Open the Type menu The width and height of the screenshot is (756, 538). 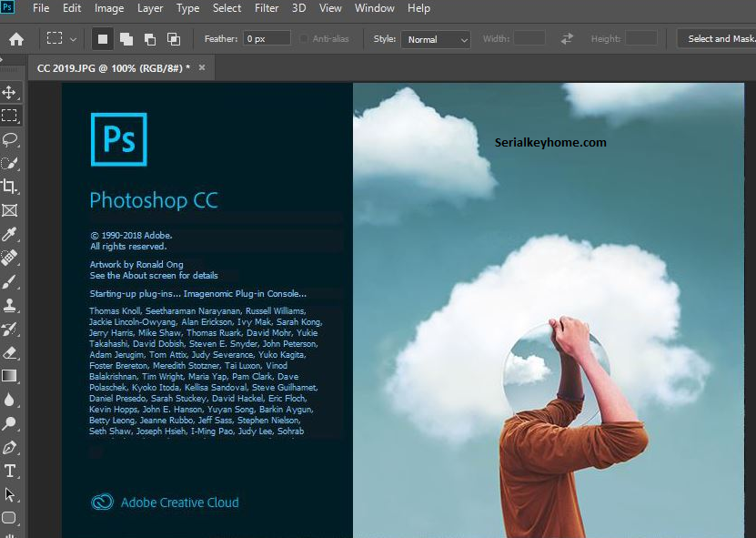(187, 8)
